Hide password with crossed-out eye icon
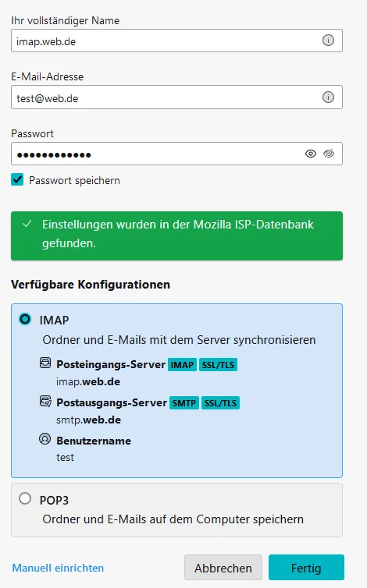Screen dimensions: 367x588 329,154
